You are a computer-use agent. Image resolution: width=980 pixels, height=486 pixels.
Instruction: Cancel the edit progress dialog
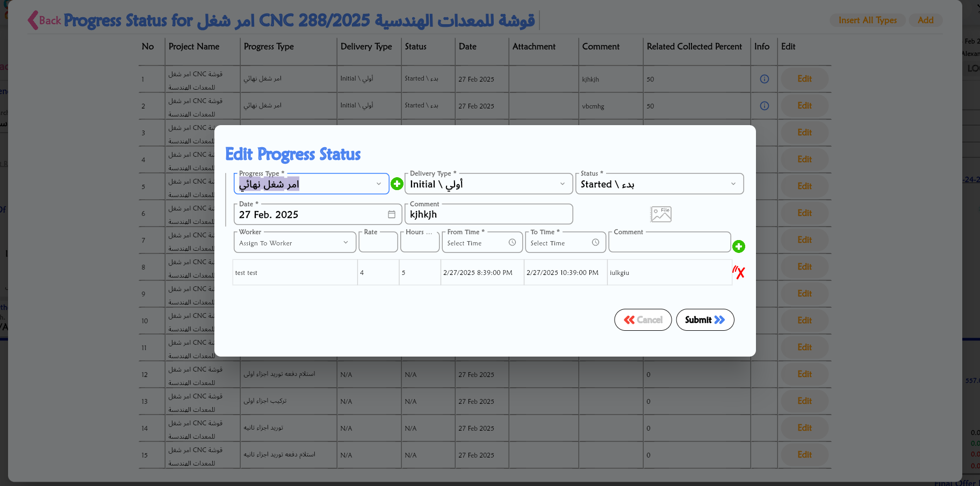[x=643, y=320]
